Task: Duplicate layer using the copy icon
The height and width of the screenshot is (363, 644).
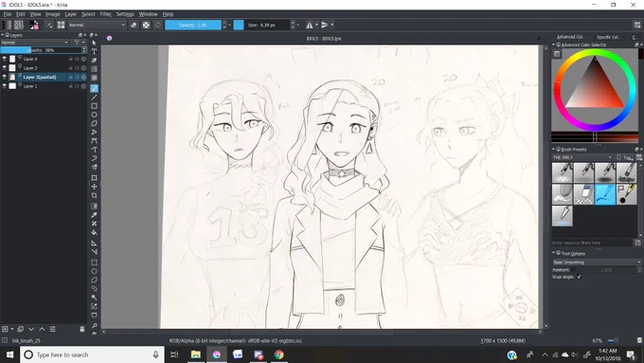Action: (20, 329)
